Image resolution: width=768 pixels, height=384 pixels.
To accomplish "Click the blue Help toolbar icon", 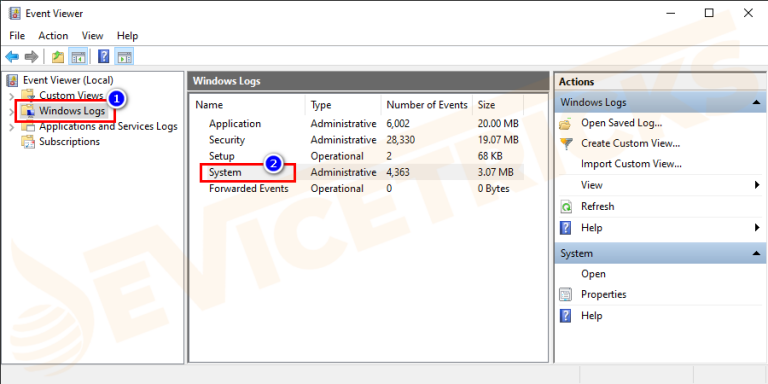I will 103,57.
